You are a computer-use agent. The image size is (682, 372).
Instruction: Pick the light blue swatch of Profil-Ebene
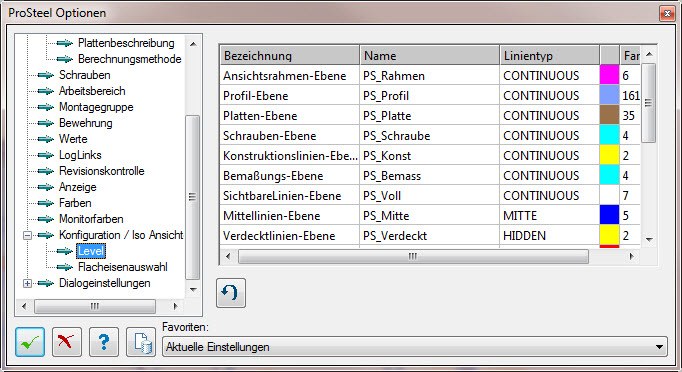609,96
